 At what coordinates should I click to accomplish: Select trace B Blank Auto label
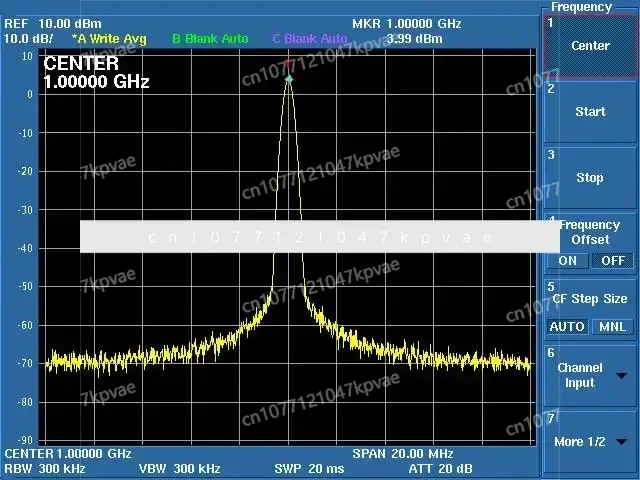pos(210,39)
